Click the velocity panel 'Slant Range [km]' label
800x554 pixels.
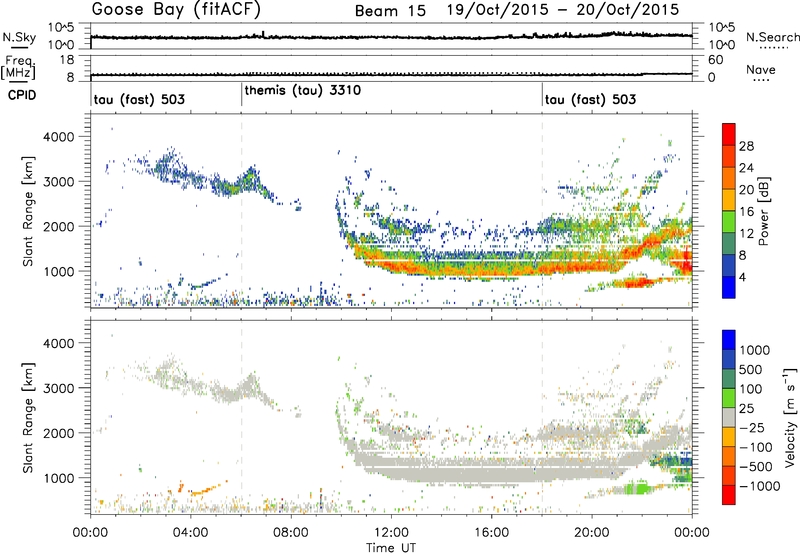[x=28, y=417]
